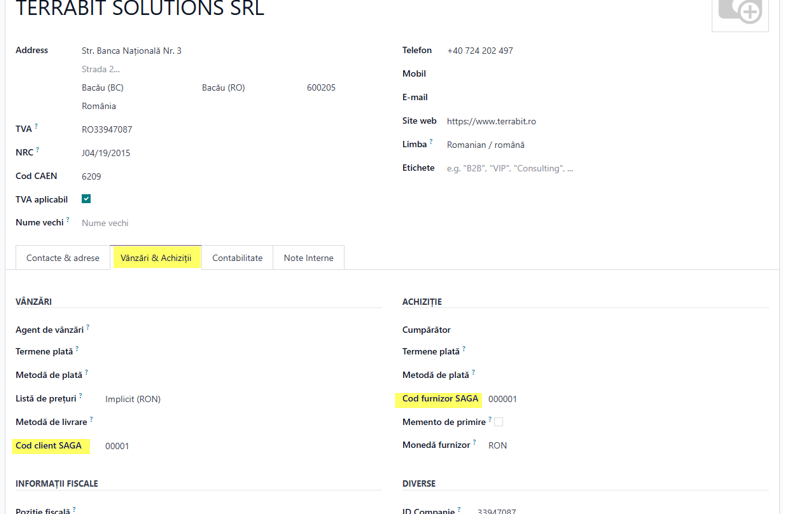The width and height of the screenshot is (791, 519).
Task: Select the Vânzări & Achiziții tab
Action: pos(156,258)
